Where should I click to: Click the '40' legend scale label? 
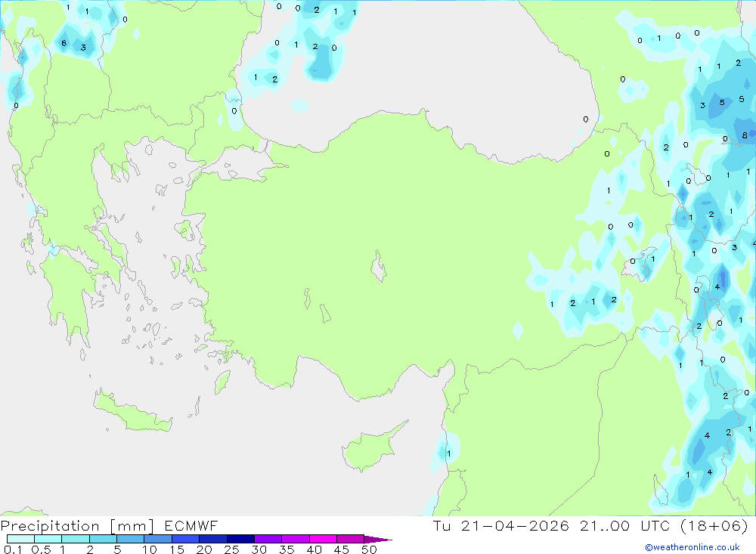coord(314,549)
